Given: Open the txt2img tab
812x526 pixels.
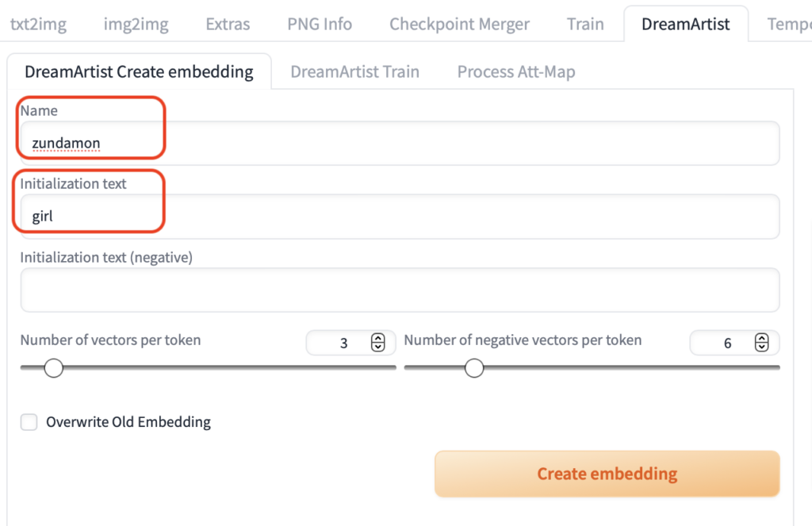Looking at the screenshot, I should pyautogui.click(x=38, y=24).
